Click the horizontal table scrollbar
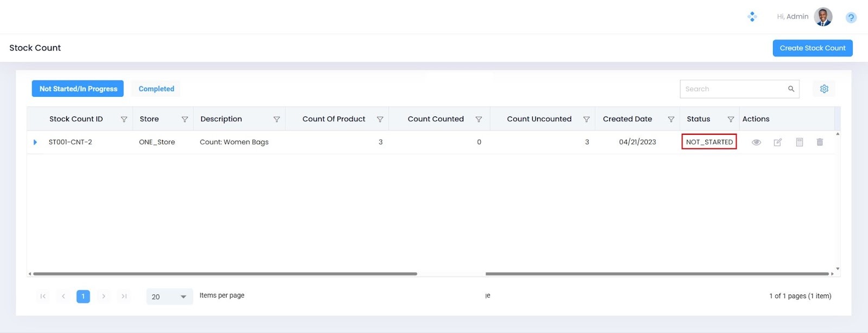The height and width of the screenshot is (333, 868). pyautogui.click(x=225, y=274)
